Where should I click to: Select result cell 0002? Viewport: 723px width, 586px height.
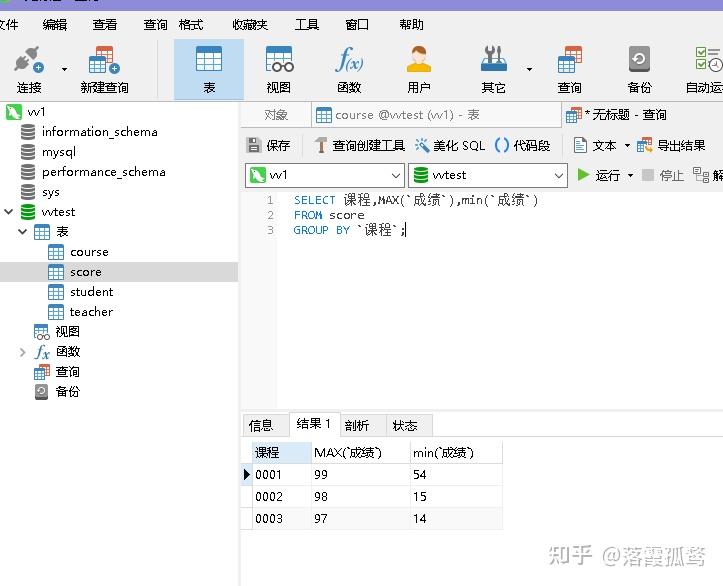282,497
